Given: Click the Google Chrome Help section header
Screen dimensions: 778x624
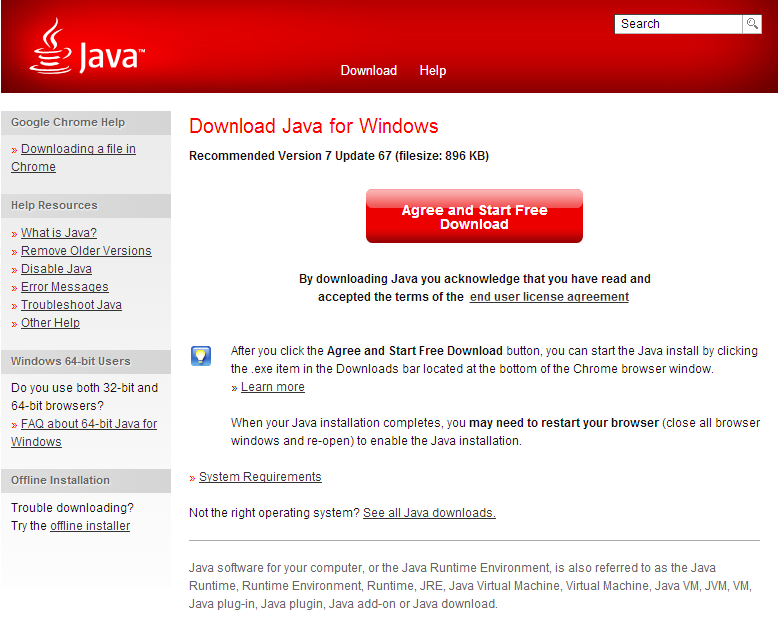Looking at the screenshot, I should coord(86,123).
